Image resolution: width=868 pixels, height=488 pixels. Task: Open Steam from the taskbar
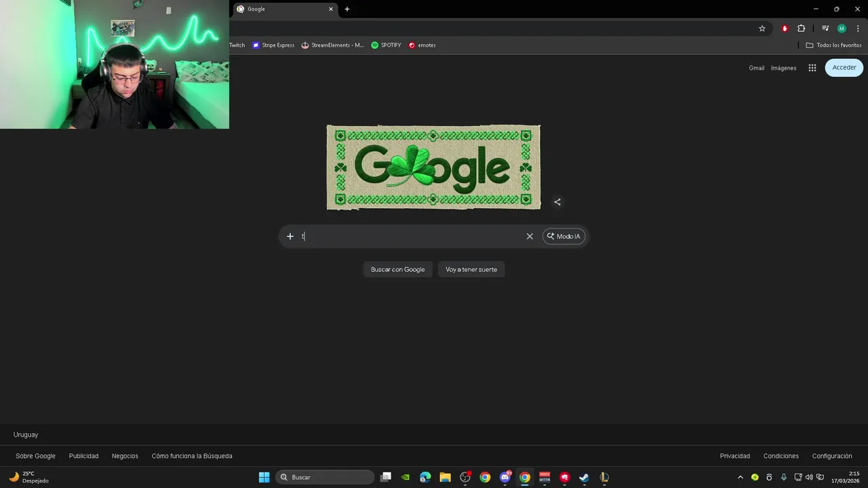tap(585, 477)
